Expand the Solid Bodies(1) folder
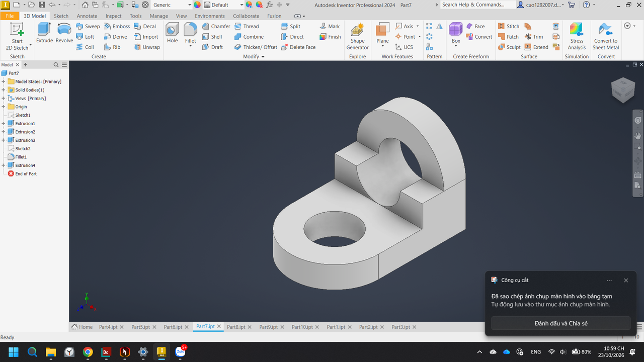The height and width of the screenshot is (362, 644). tap(4, 90)
